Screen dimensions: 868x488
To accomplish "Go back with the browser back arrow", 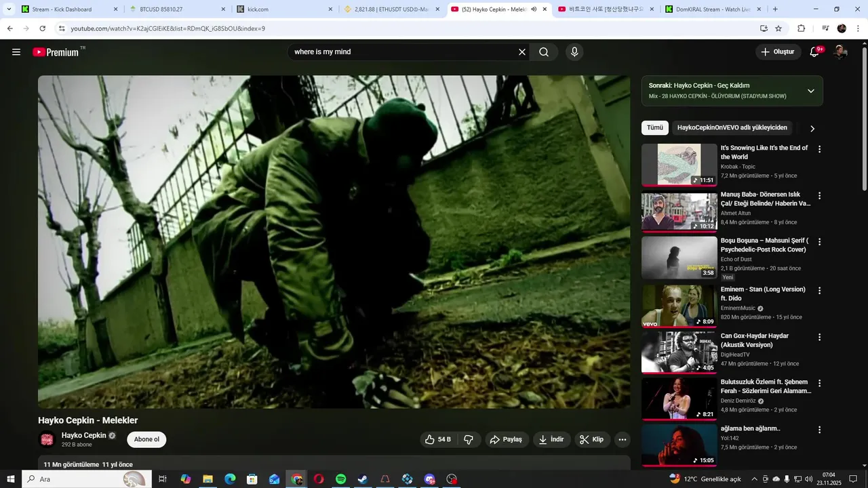I will pyautogui.click(x=10, y=28).
